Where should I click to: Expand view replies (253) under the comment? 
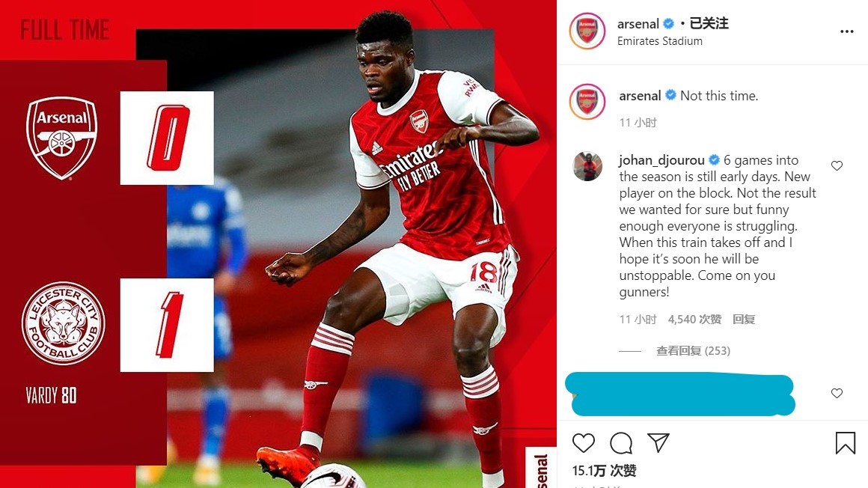point(693,350)
